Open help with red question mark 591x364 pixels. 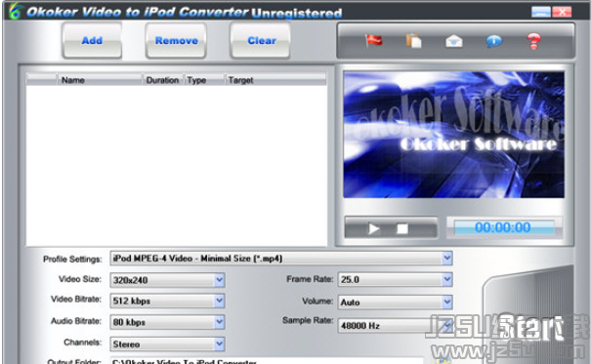click(x=533, y=41)
